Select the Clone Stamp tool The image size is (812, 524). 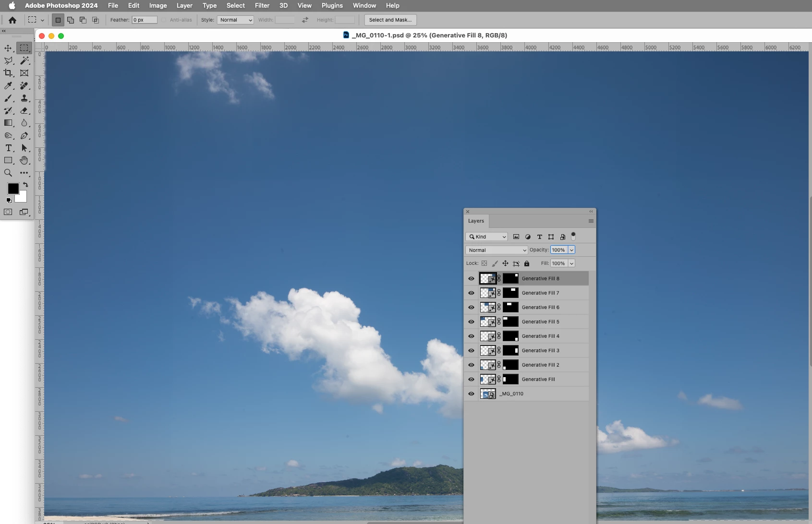[24, 98]
